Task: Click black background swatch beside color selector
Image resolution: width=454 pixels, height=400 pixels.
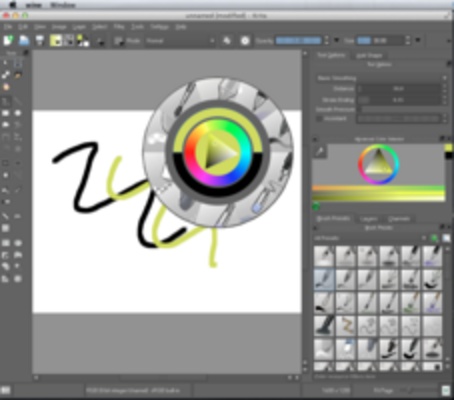Action: [x=449, y=155]
